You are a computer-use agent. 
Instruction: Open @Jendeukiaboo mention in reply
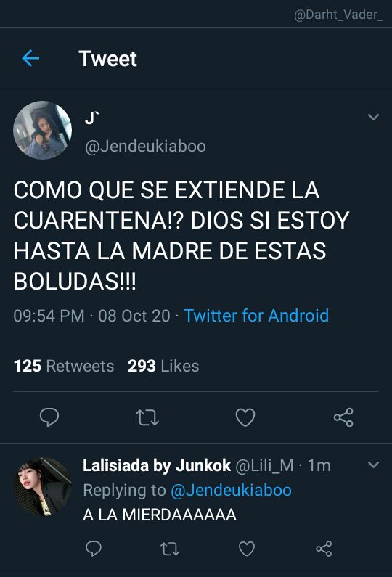tap(231, 490)
